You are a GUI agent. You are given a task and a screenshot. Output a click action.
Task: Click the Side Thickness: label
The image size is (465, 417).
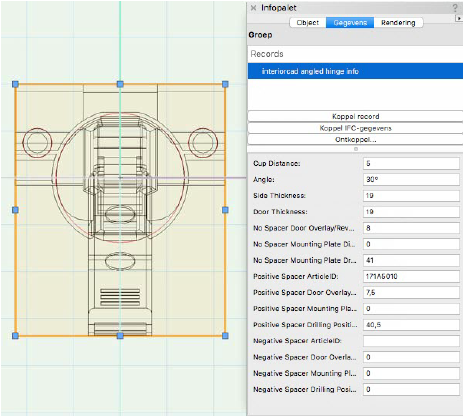(279, 196)
